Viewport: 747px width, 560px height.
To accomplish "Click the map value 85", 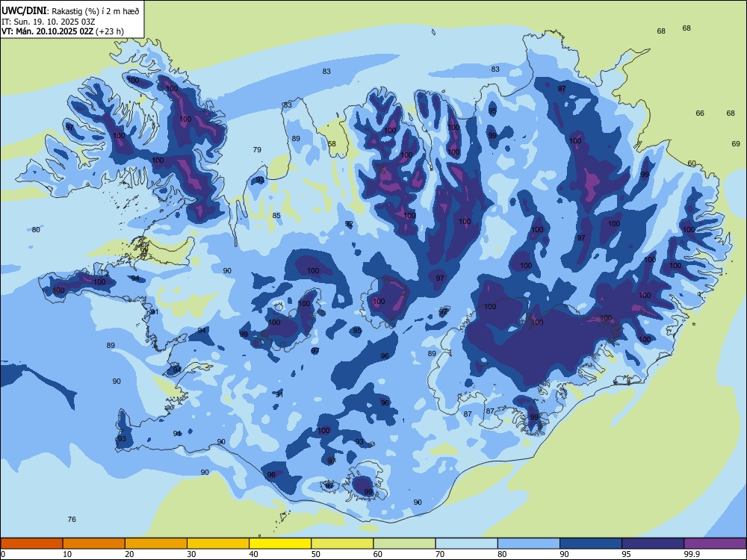I will point(276,215).
